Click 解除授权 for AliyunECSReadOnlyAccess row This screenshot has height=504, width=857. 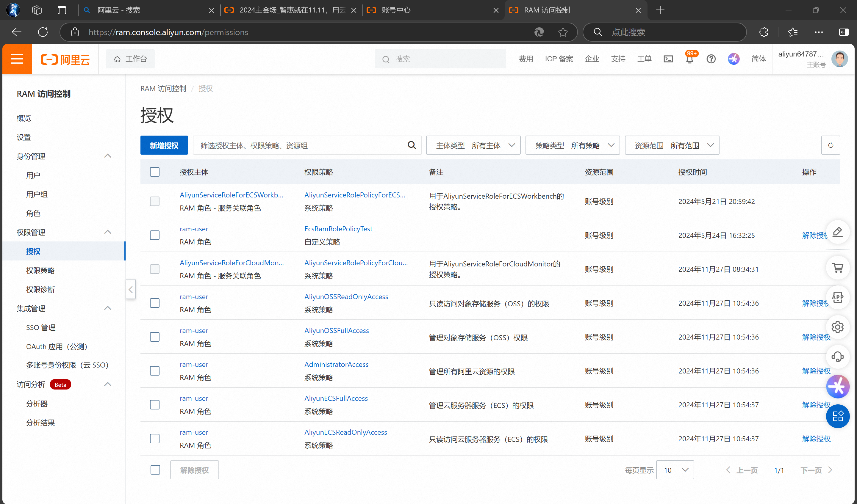pyautogui.click(x=816, y=438)
